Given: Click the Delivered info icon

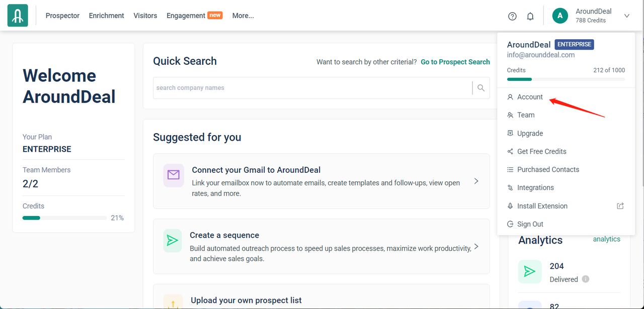Looking at the screenshot, I should (586, 279).
